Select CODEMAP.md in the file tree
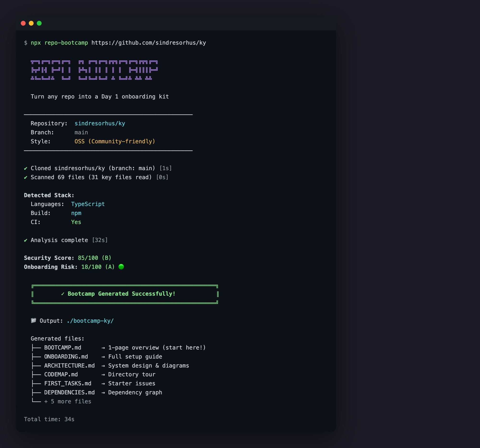Screen dimensions: 480x448 pyautogui.click(x=61, y=374)
